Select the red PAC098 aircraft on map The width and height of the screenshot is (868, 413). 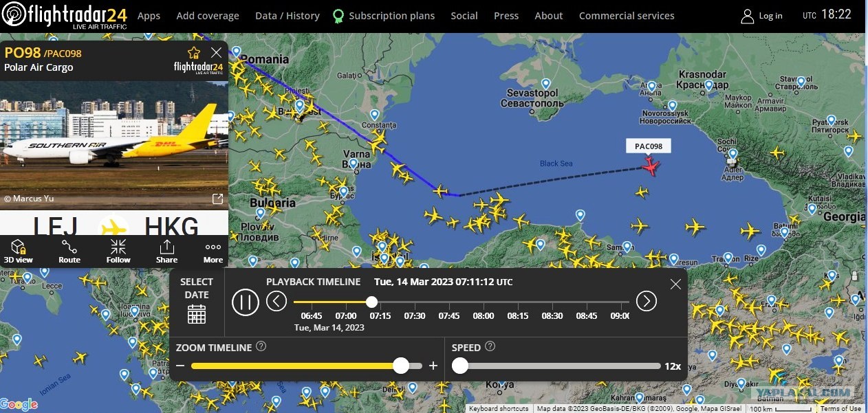point(649,165)
